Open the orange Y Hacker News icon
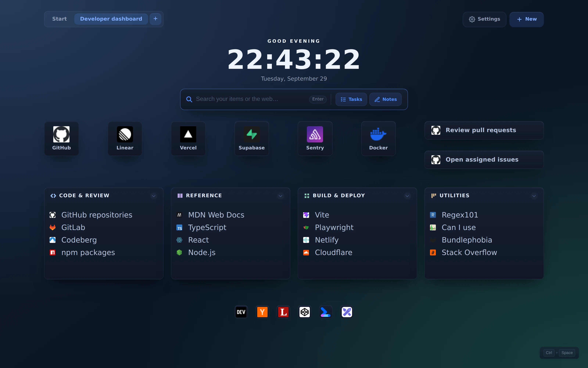588x368 pixels. tap(262, 312)
